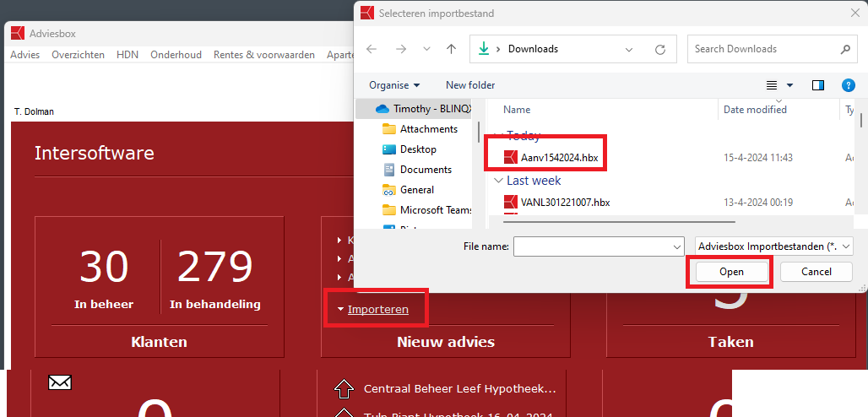The height and width of the screenshot is (417, 868).
Task: Click the Forward arrow in file dialog
Action: pyautogui.click(x=401, y=49)
